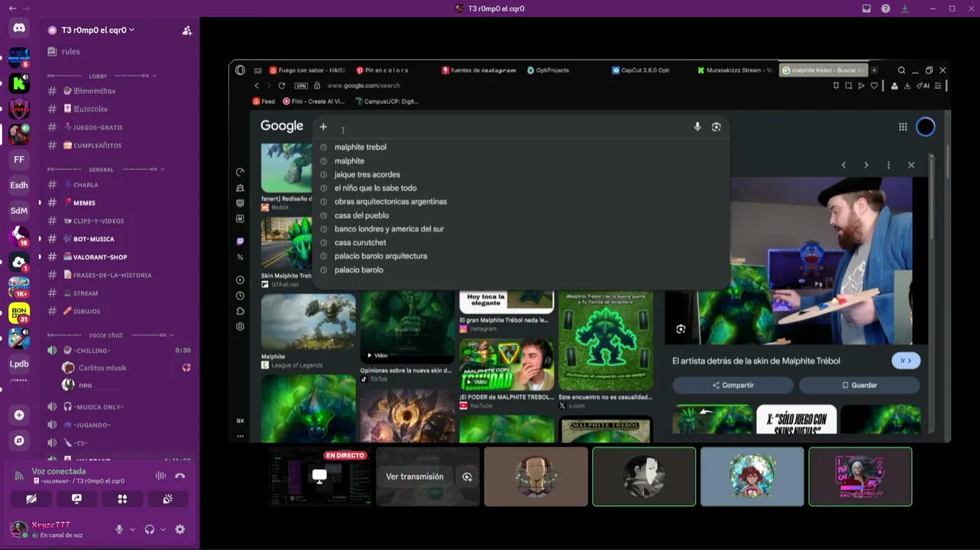Toggle screen sharing button
The height and width of the screenshot is (550, 980).
76,499
